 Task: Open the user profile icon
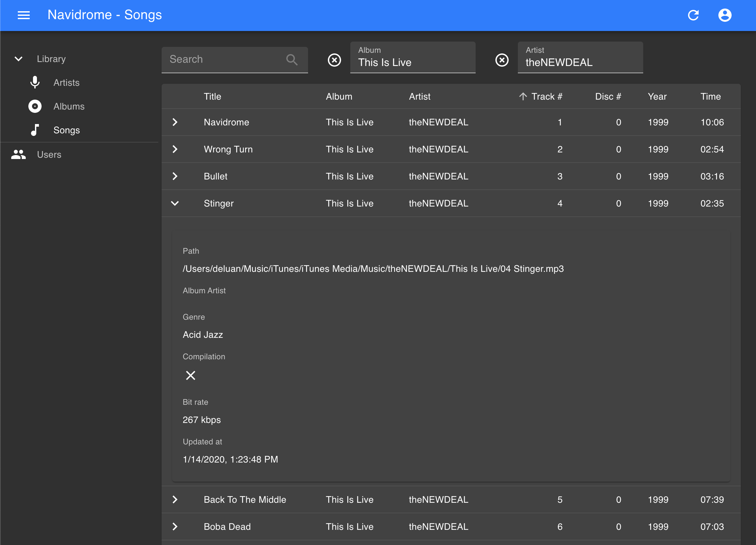coord(725,15)
